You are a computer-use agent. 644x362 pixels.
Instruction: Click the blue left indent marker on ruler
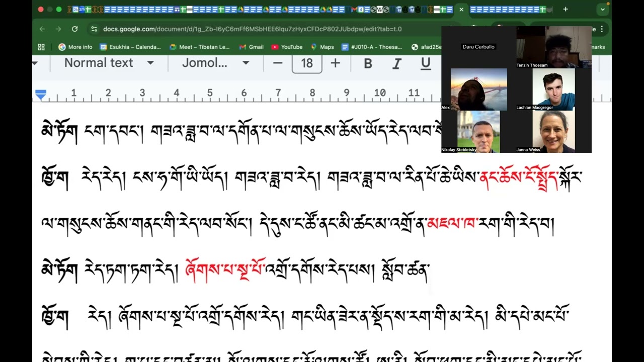[x=41, y=95]
